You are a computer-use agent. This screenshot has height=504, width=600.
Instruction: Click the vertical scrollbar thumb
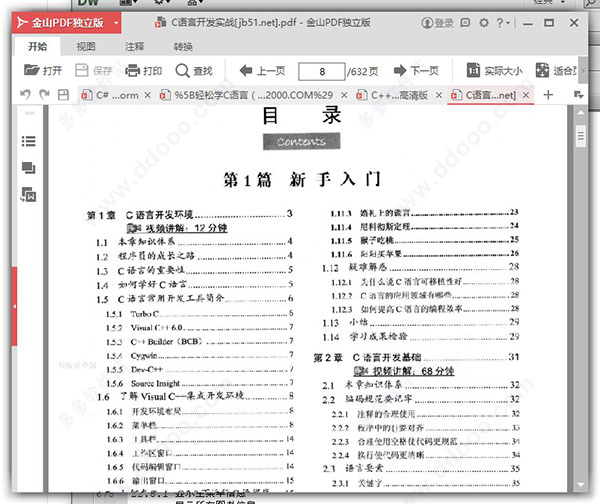[581, 136]
